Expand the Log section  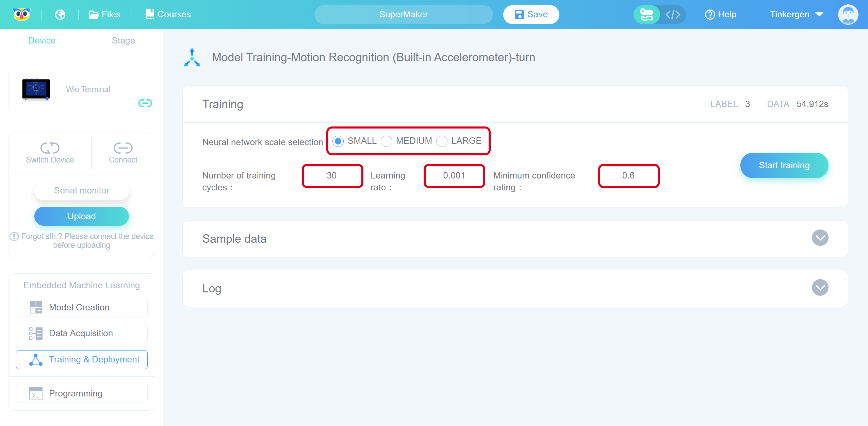pyautogui.click(x=820, y=288)
